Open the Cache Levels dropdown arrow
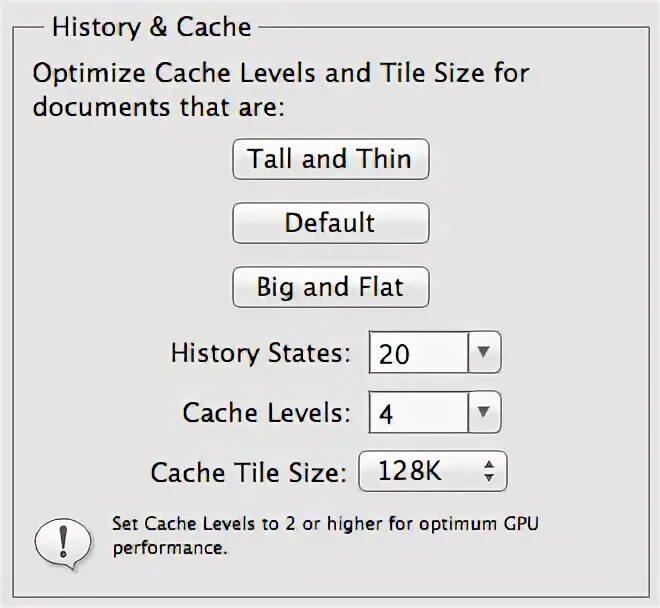 (484, 412)
